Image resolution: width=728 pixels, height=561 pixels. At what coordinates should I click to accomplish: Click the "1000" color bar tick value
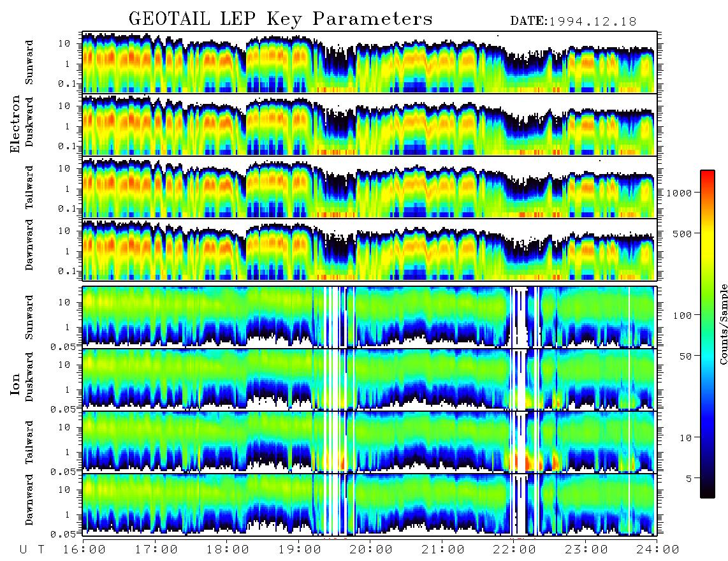[x=679, y=193]
